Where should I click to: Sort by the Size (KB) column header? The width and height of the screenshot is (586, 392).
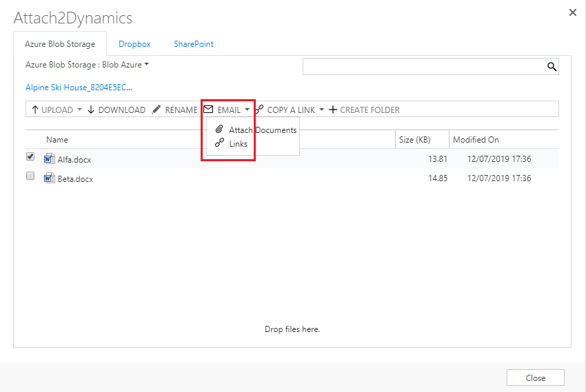414,140
